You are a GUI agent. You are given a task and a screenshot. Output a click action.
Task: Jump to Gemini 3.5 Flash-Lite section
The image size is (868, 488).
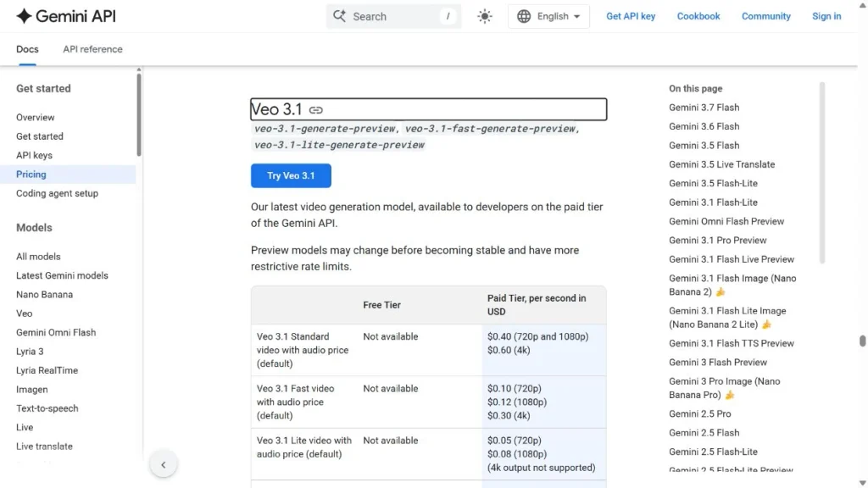click(x=713, y=183)
